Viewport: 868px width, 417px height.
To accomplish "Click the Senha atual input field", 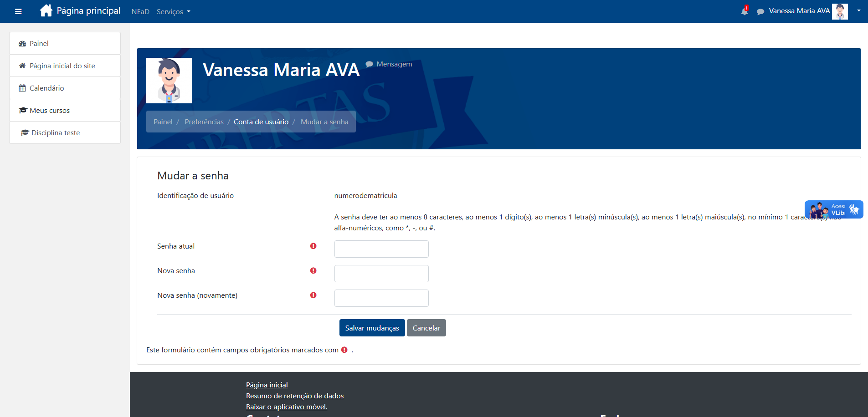I will (381, 249).
